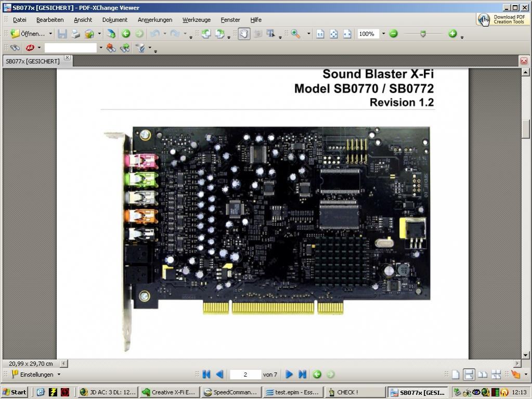This screenshot has width=532, height=399.
Task: Open the Werkzeuge menu
Action: [x=197, y=20]
